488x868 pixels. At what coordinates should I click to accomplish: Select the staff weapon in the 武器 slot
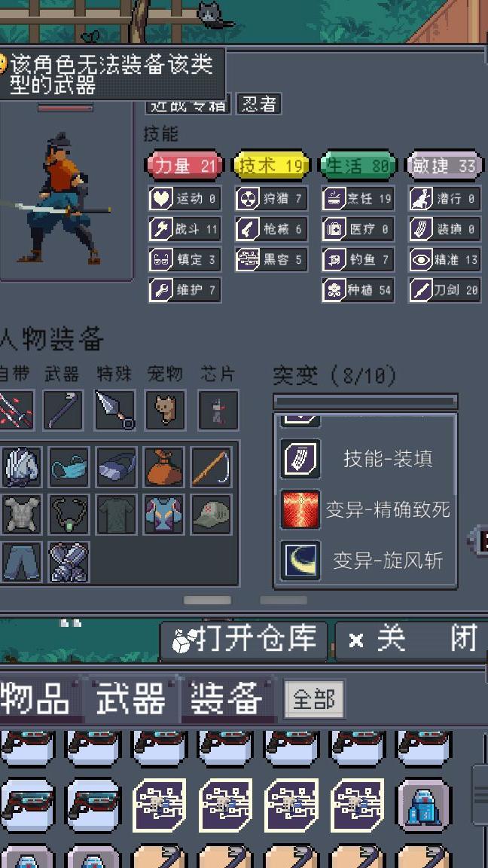tap(63, 410)
